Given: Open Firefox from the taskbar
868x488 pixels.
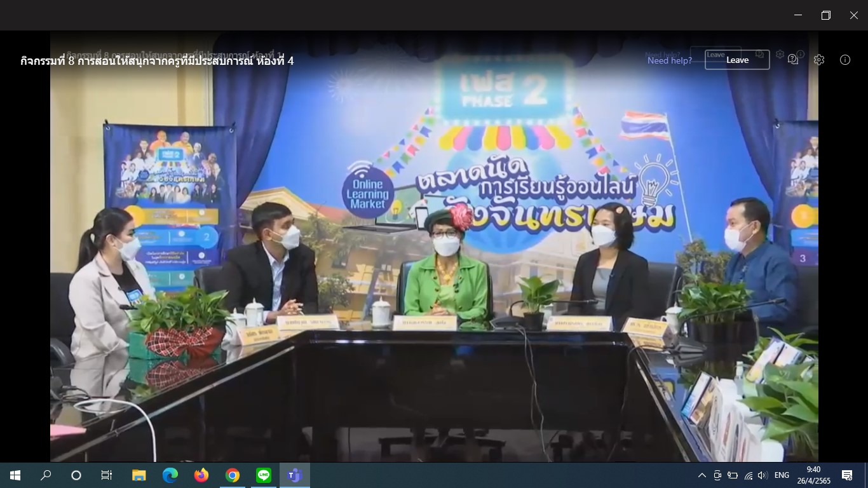Looking at the screenshot, I should [201, 475].
